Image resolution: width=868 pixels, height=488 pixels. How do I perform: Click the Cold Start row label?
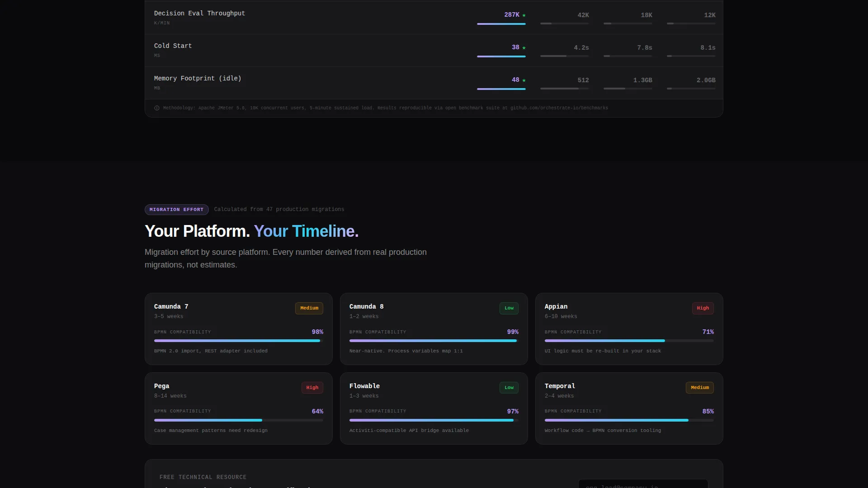[x=173, y=46]
